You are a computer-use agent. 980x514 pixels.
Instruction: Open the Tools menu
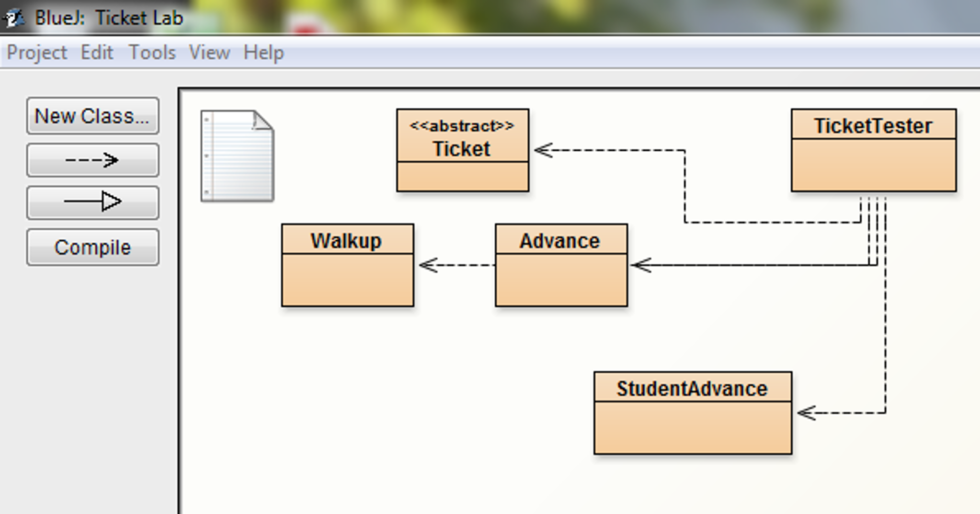152,53
